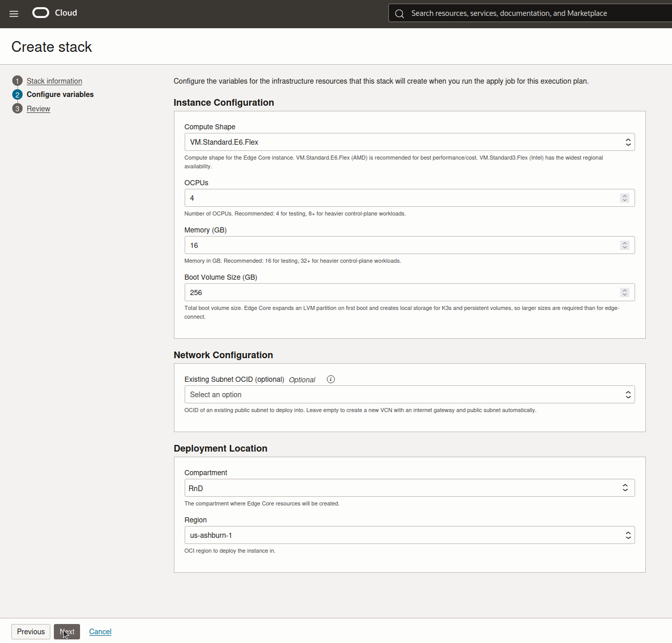Viewport: 672px width, 643px height.
Task: Click the Next button
Action: 67,632
